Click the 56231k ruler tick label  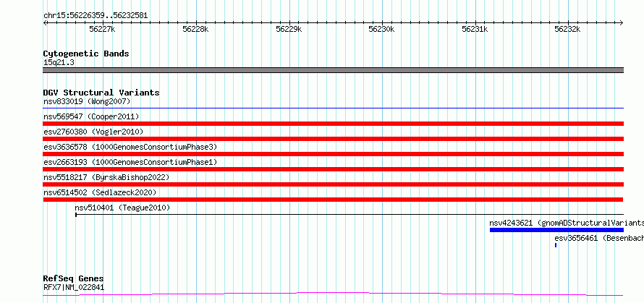(x=475, y=29)
